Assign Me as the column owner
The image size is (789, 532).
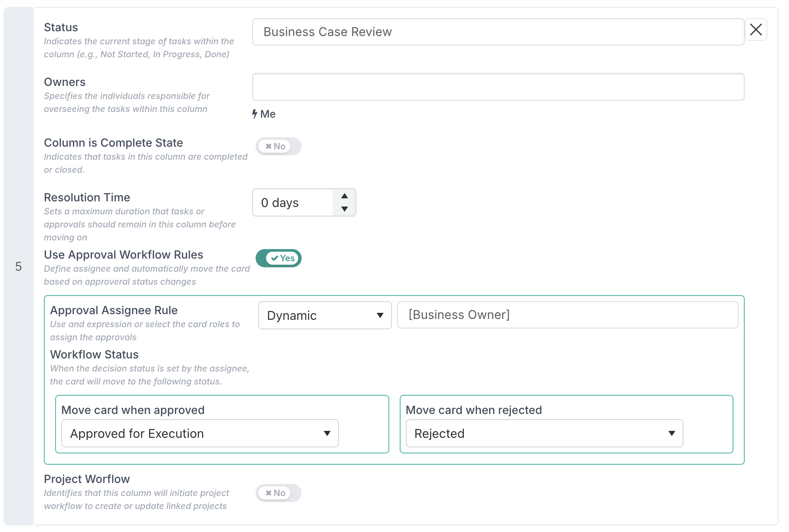pyautogui.click(x=268, y=114)
